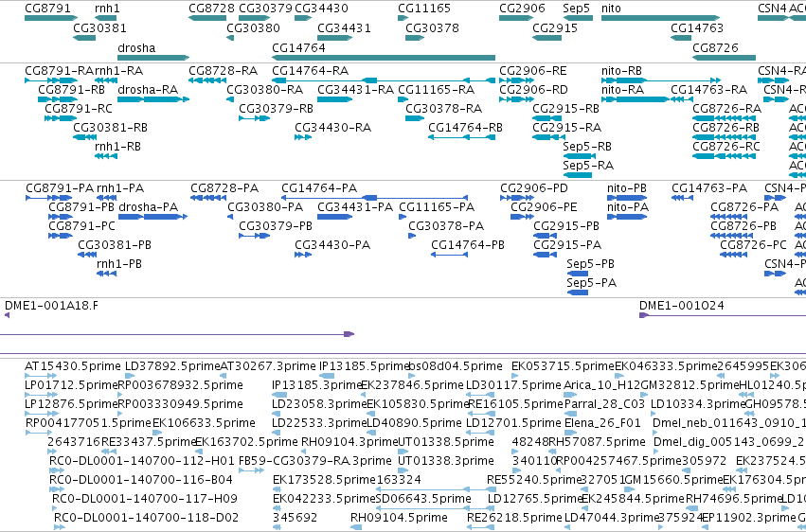The image size is (806, 532).
Task: Select the CG2906-RE transcript label
Action: point(533,71)
